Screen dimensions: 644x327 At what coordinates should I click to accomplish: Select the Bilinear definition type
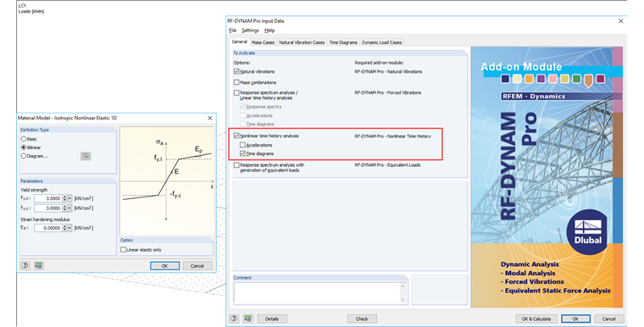click(24, 147)
